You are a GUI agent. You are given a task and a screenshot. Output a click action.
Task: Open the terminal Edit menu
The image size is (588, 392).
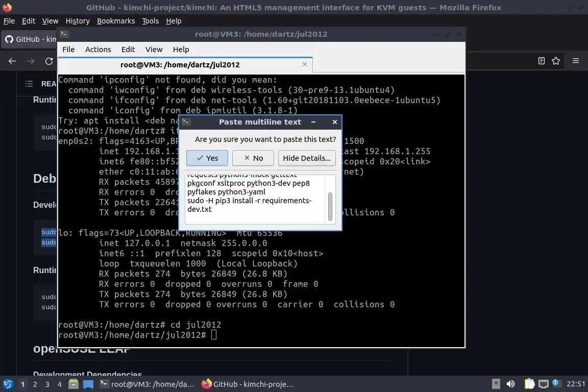[x=128, y=50]
